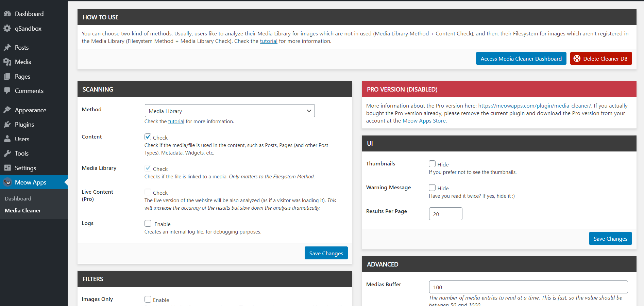Viewport: 644px width, 306px height.
Task: Open the Method dropdown showing Media Library
Action: point(230,111)
